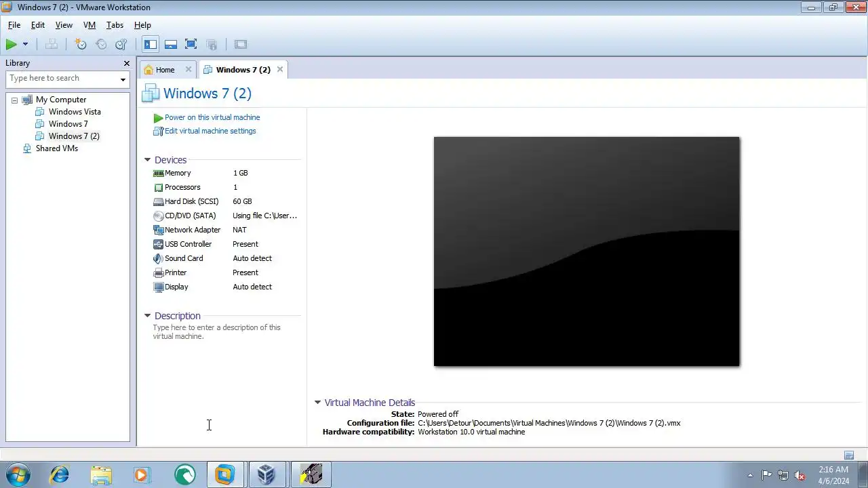The width and height of the screenshot is (868, 488).
Task: Click the 1 GB memory value
Action: coord(240,173)
